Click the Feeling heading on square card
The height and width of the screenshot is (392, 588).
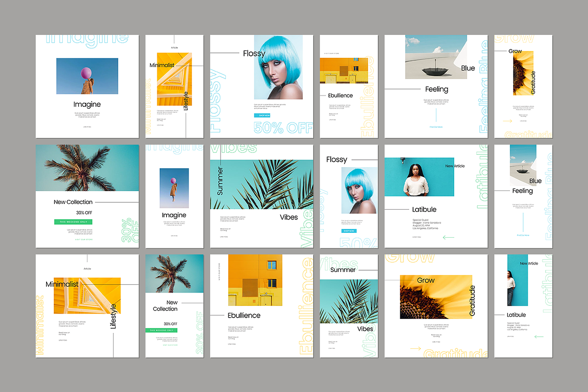pyautogui.click(x=437, y=89)
